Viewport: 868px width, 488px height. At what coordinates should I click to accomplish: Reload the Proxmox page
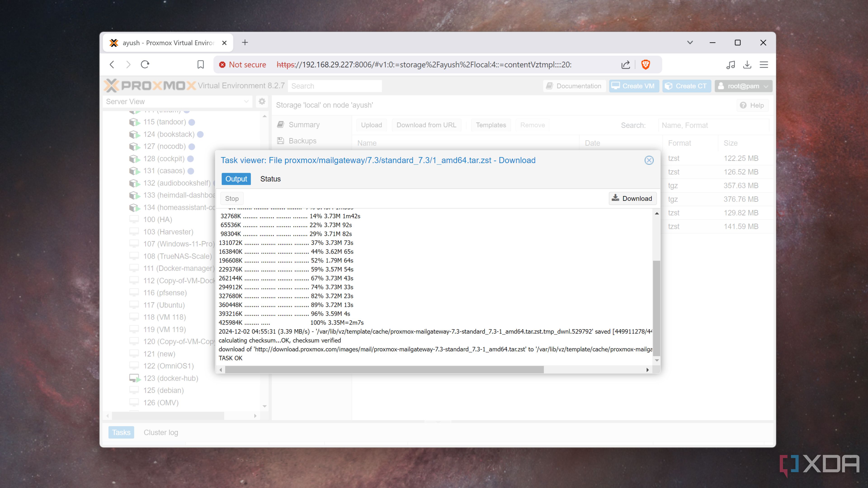click(145, 64)
